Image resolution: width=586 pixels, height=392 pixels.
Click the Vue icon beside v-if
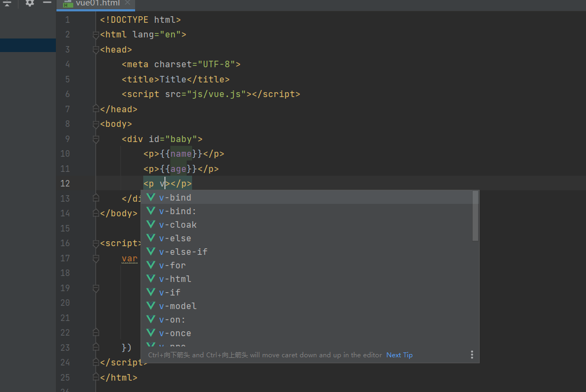click(x=151, y=292)
